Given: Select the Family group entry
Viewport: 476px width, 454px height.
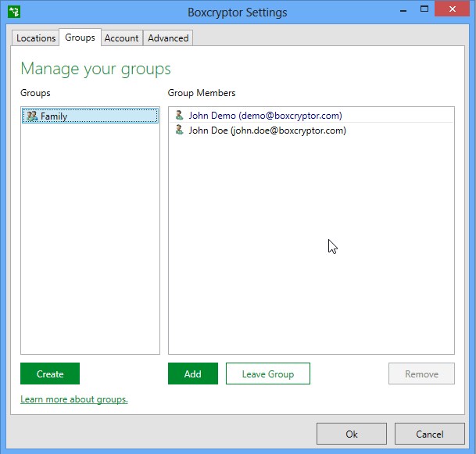Looking at the screenshot, I should [x=90, y=116].
